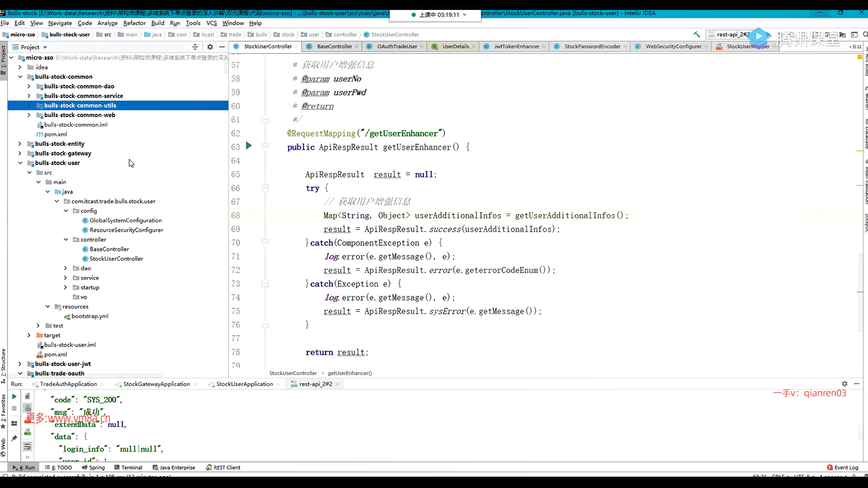
Task: Toggle JSON view format in the Run output
Action: pyautogui.click(x=28, y=408)
